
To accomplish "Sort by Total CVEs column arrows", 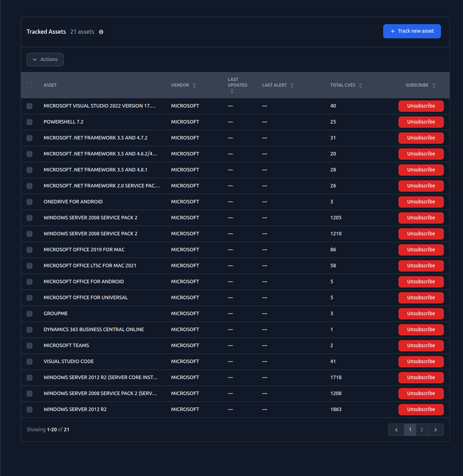I will [360, 85].
